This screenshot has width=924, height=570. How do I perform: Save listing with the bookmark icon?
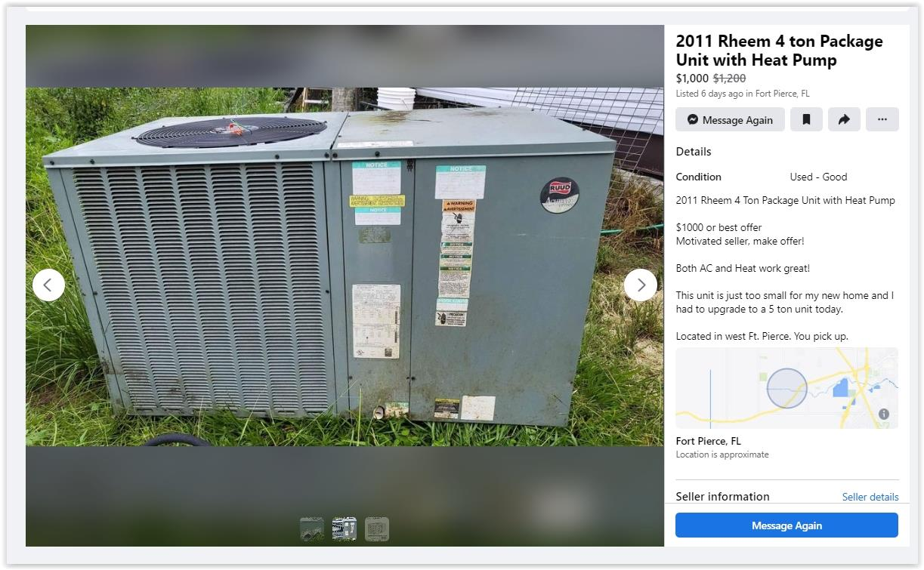[806, 119]
